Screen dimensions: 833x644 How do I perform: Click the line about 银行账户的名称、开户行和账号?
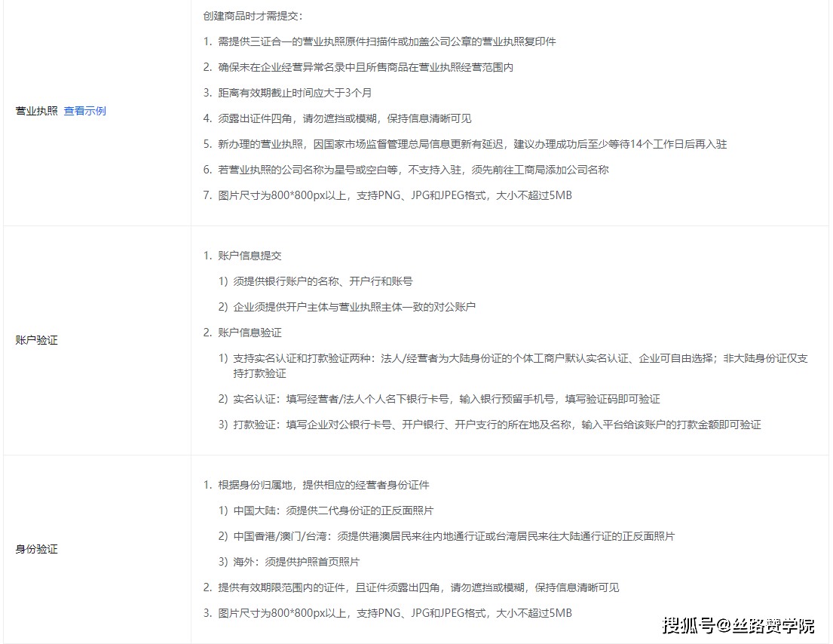pos(316,281)
